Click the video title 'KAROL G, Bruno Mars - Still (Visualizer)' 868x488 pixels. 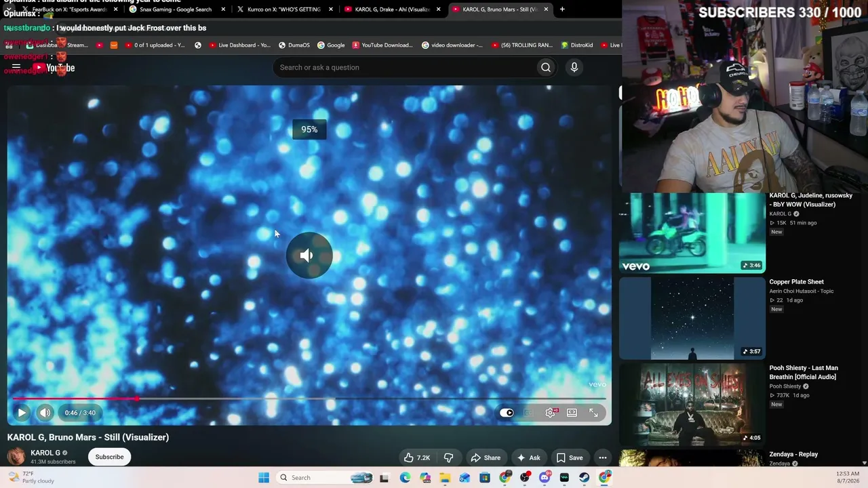88,437
